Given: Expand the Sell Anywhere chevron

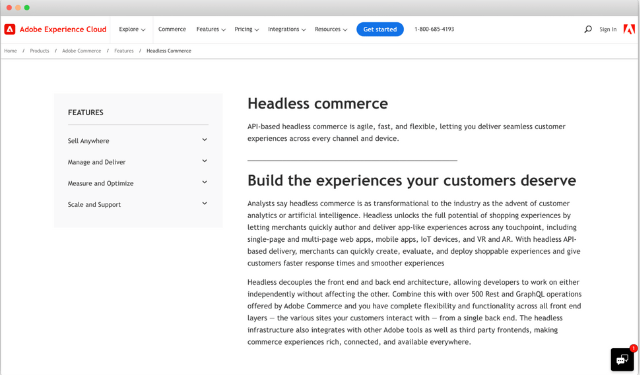Looking at the screenshot, I should point(204,140).
